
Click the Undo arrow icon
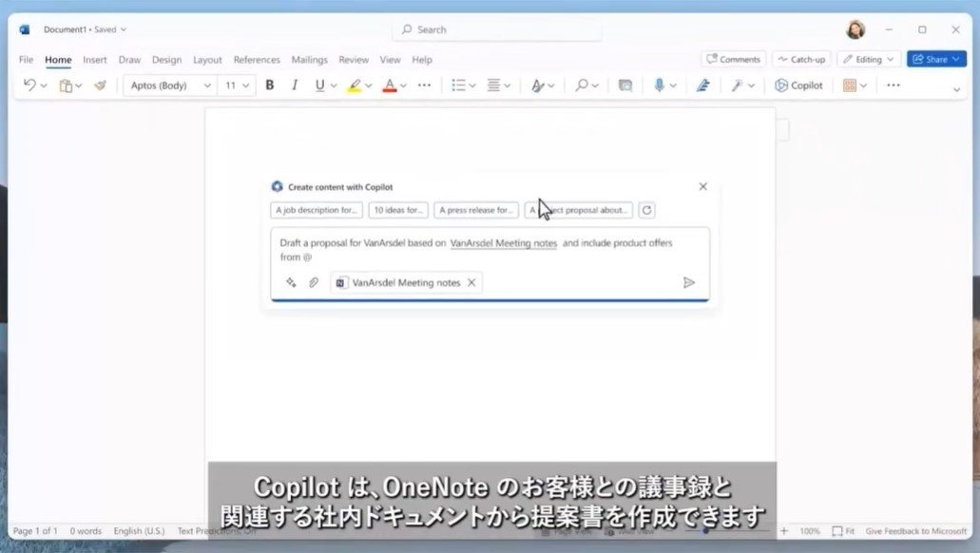click(29, 85)
